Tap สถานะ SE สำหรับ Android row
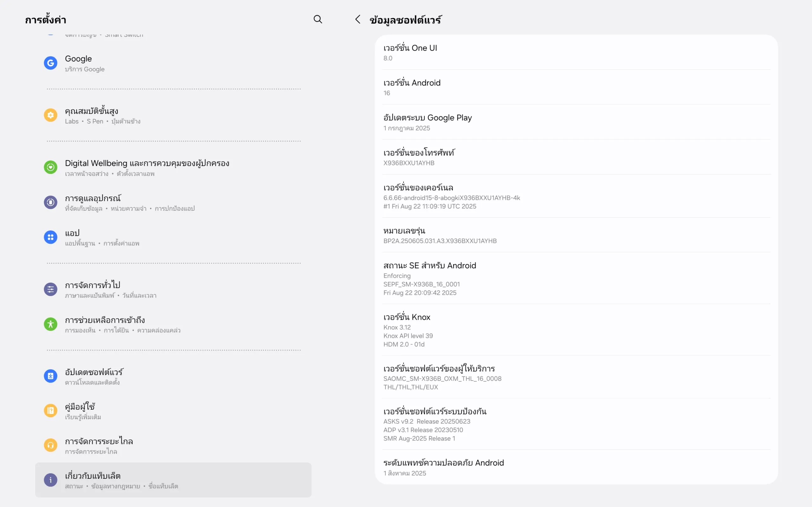This screenshot has width=812, height=507. [576, 278]
